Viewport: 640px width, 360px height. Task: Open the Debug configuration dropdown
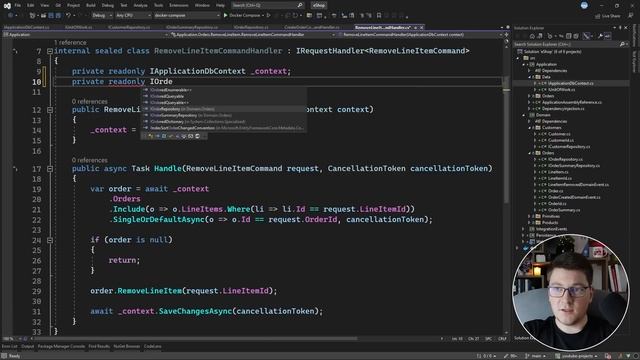coord(102,16)
